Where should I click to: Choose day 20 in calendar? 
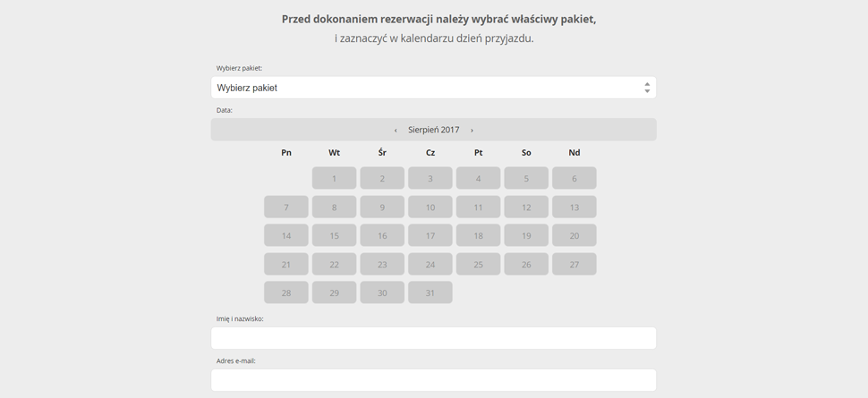point(574,235)
